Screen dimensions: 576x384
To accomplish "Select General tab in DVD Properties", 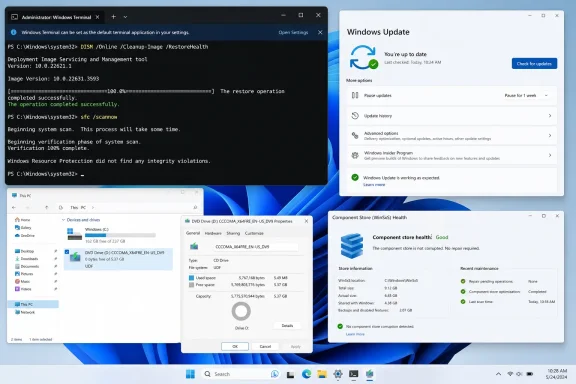I will [193, 233].
